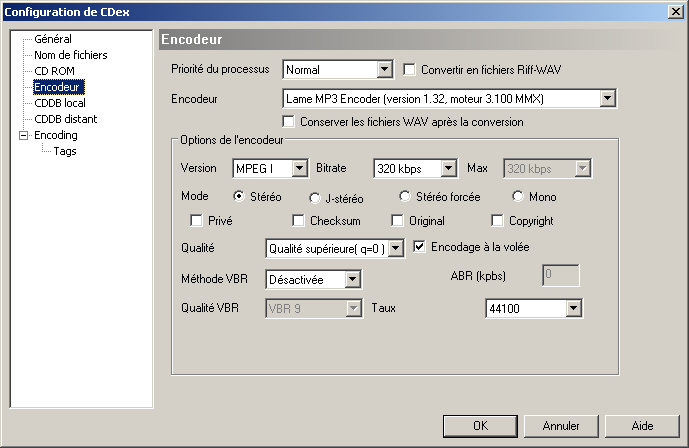
Task: Open the Général settings page
Action: click(53, 39)
